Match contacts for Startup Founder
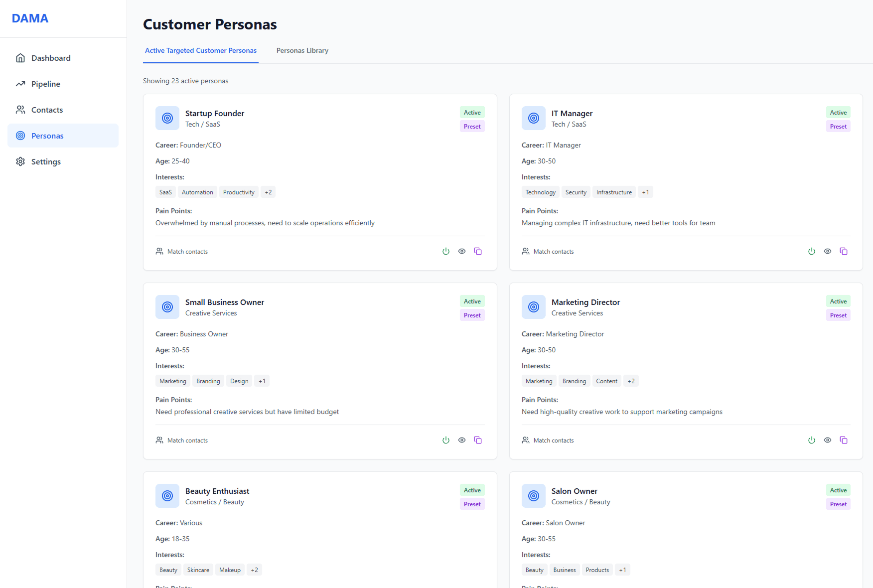Viewport: 873px width, 588px height. point(182,252)
